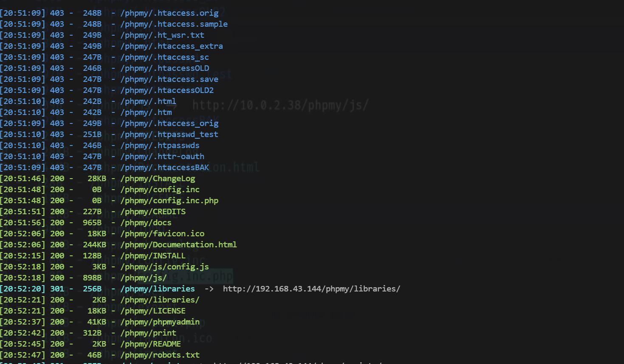This screenshot has height=364, width=624.
Task: Click the /phpmy/.httr-oauth path
Action: tap(162, 157)
